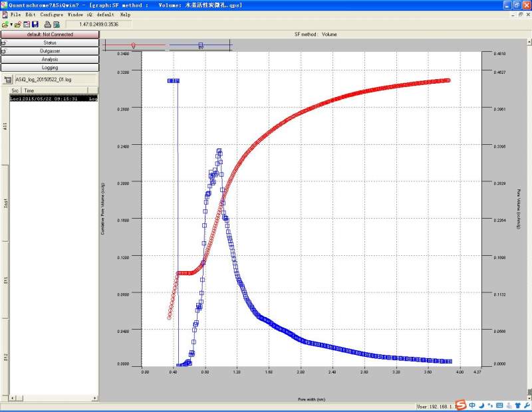Click the 'Cumulative Pore Volume' y-axis label

coord(103,209)
